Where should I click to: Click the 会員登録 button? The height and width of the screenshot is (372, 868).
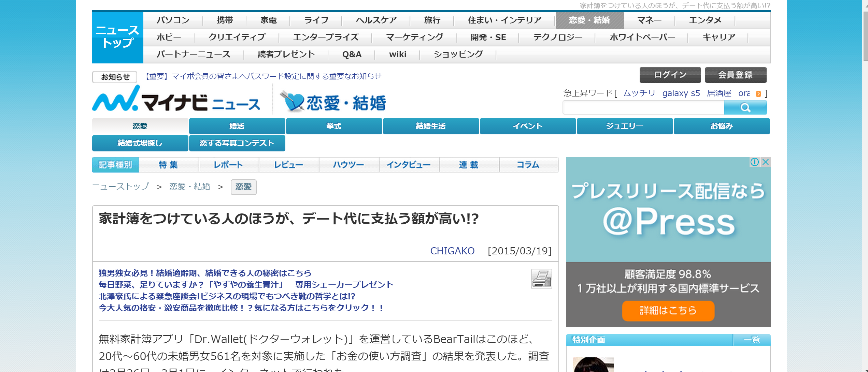tap(736, 75)
